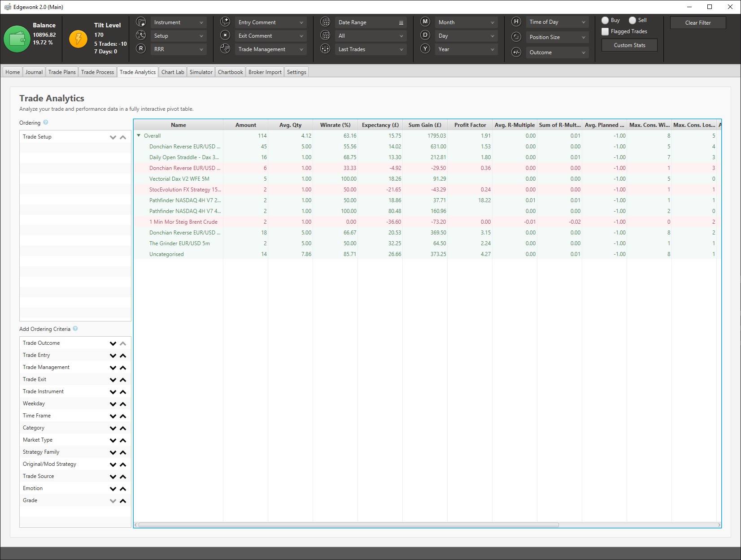Screen dimensions: 741x560
Task: Click the Position Size filter icon
Action: point(516,37)
